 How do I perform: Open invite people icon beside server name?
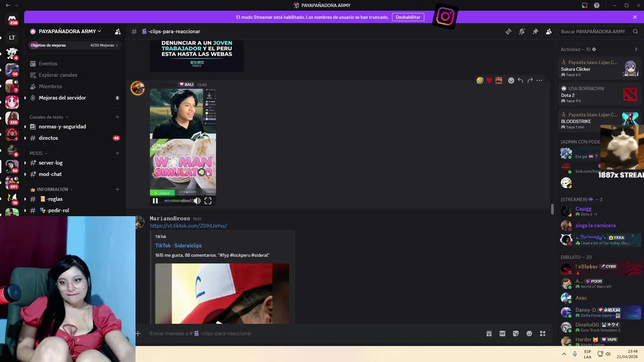(118, 31)
